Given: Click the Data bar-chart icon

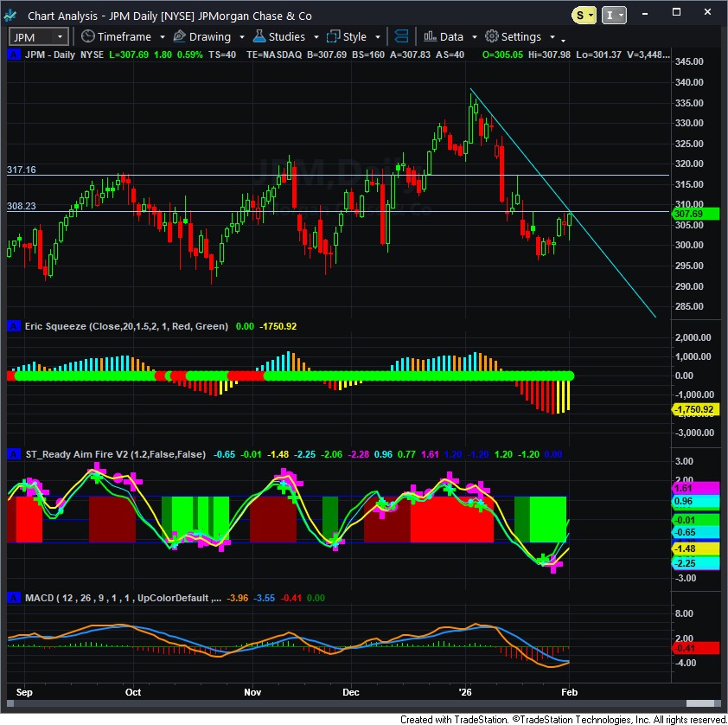Looking at the screenshot, I should 429,36.
